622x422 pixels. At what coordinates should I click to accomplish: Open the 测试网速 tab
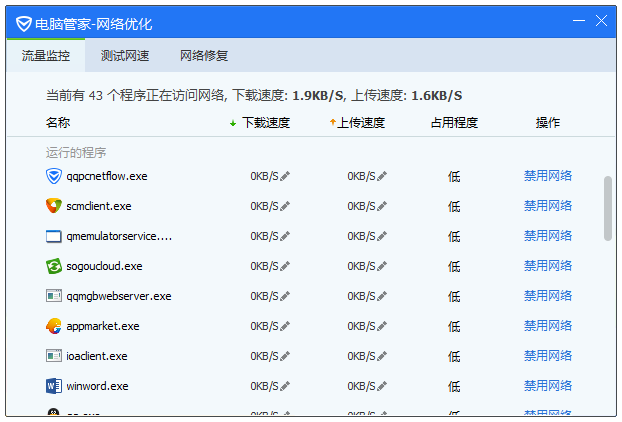125,56
